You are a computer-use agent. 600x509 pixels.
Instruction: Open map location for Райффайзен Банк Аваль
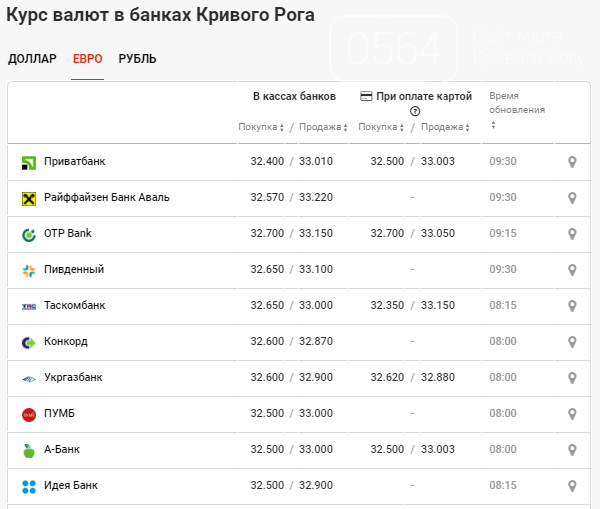pos(572,198)
